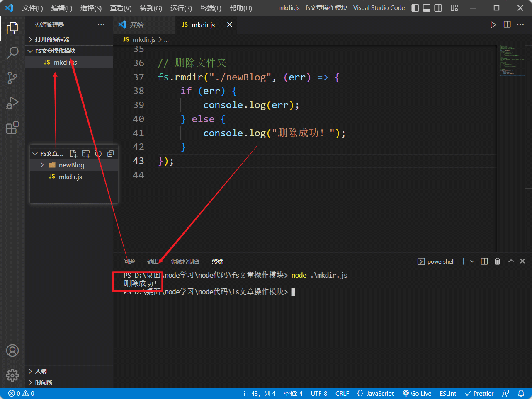
Task: Open the 查看(V) menu
Action: pyautogui.click(x=121, y=8)
